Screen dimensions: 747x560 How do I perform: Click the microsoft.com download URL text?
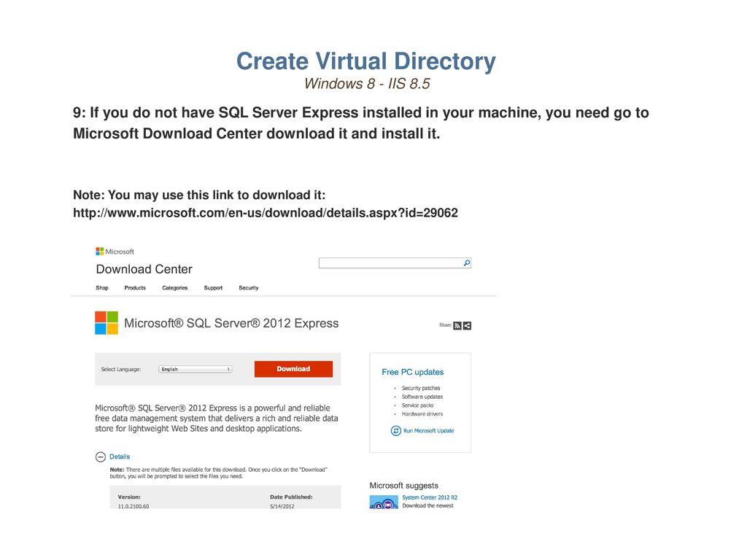[266, 213]
